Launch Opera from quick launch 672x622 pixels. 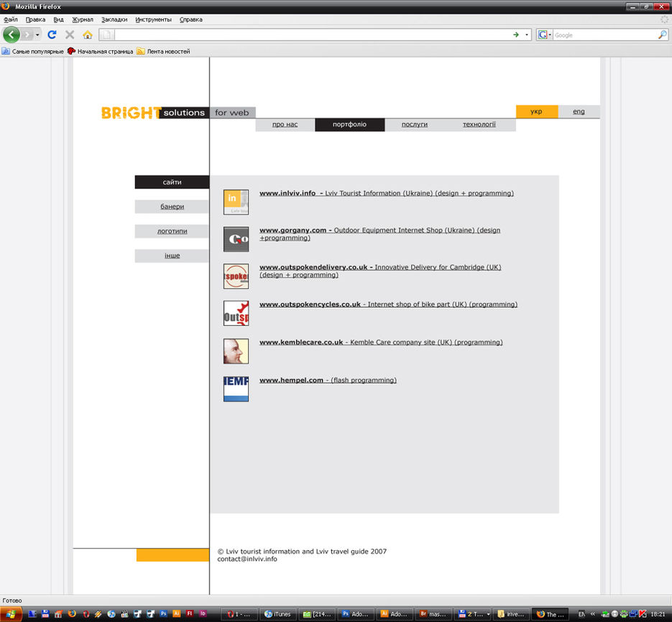86,614
